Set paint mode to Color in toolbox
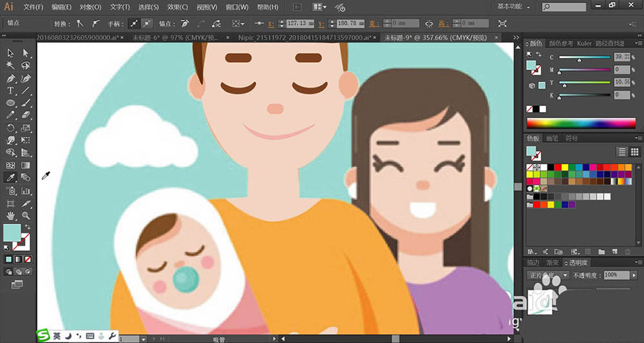644x343 pixels. click(8, 260)
